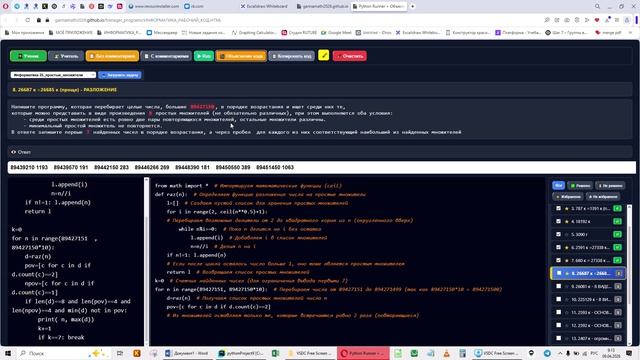Filter tasks by Решено (solved)
The width and height of the screenshot is (640, 360).
pyautogui.click(x=580, y=185)
